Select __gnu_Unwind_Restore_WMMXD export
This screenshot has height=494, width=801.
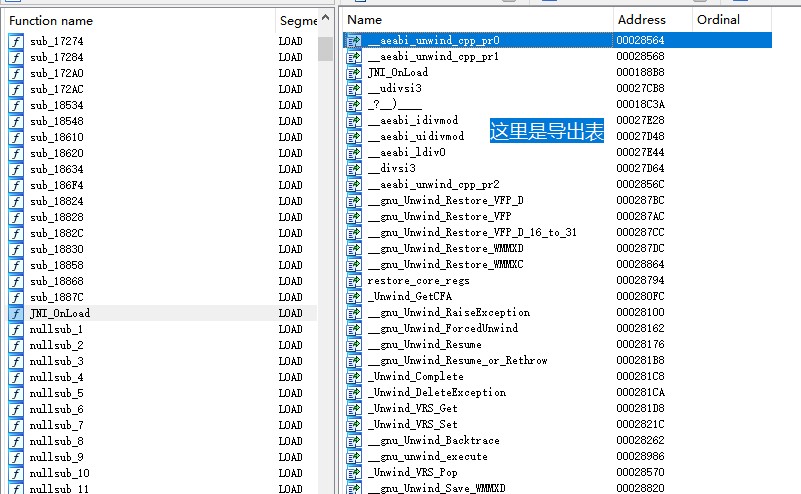[x=557, y=248]
